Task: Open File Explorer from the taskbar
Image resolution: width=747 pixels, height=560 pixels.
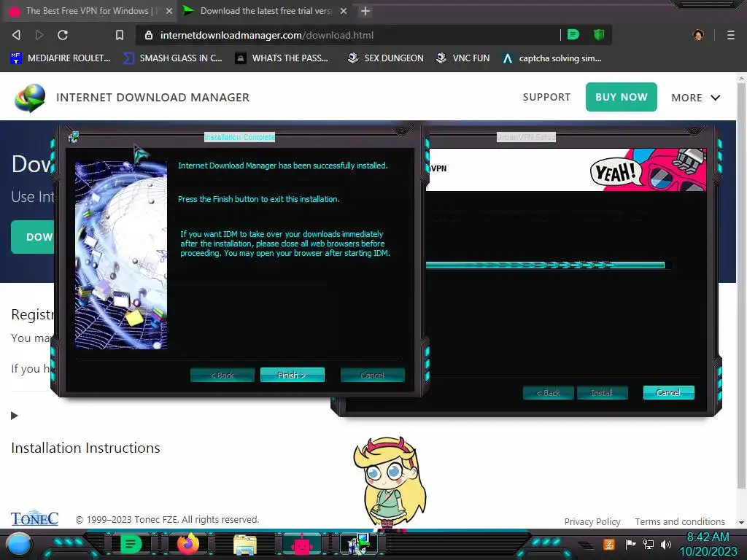Action: coord(245,545)
